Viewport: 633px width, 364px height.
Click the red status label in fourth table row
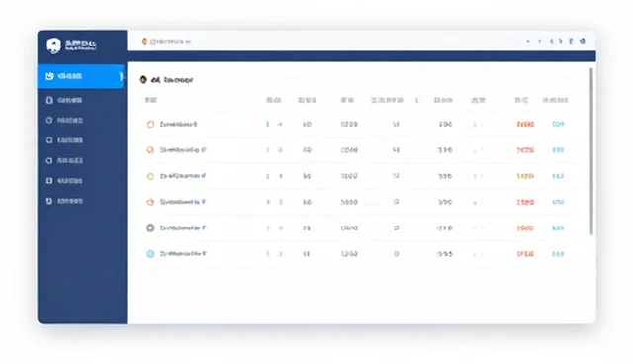point(525,202)
